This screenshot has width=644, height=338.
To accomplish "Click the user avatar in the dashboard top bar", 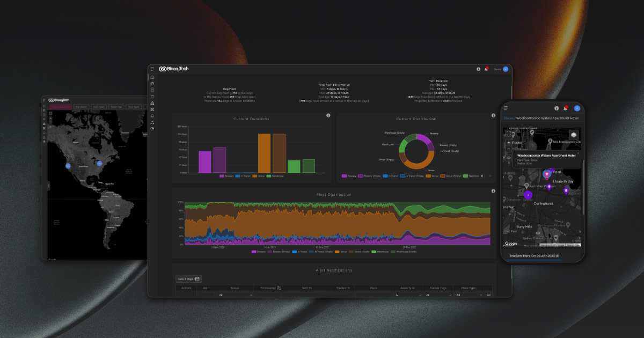I will click(x=505, y=69).
